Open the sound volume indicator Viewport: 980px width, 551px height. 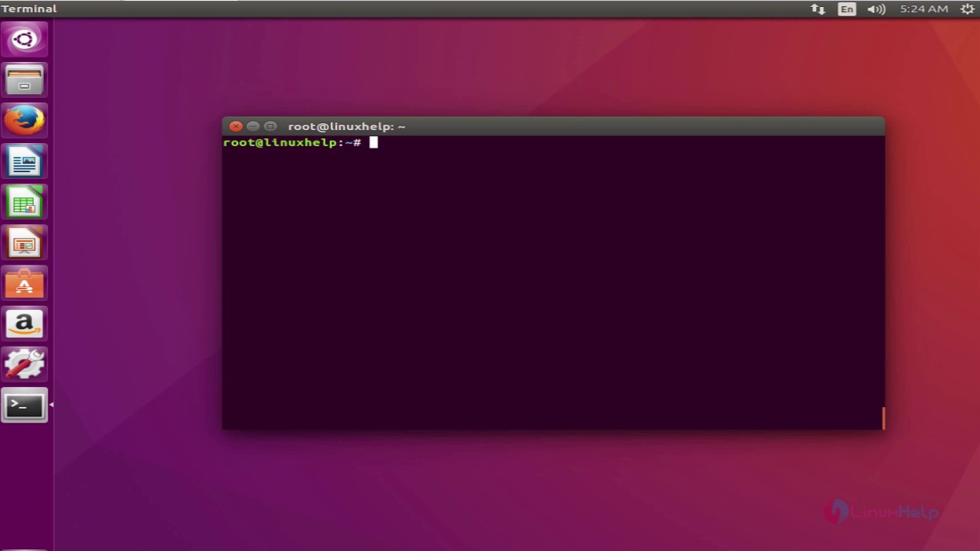876,9
